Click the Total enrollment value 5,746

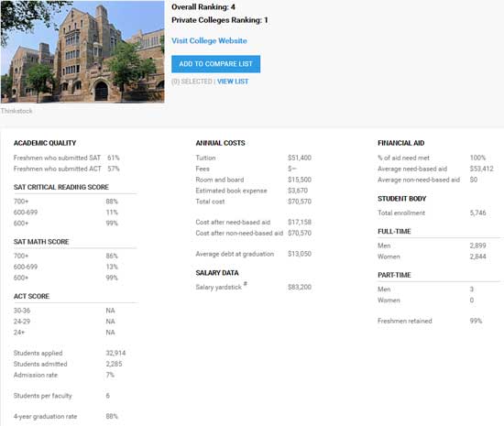477,213
